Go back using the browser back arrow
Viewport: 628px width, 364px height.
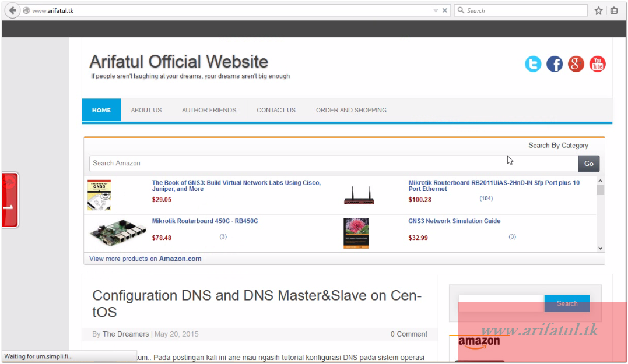pos(12,10)
